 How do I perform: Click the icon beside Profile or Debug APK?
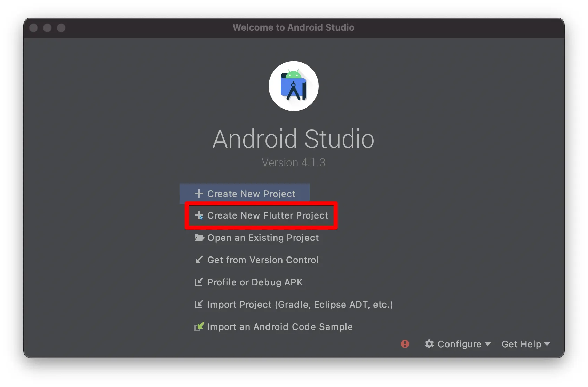click(199, 282)
